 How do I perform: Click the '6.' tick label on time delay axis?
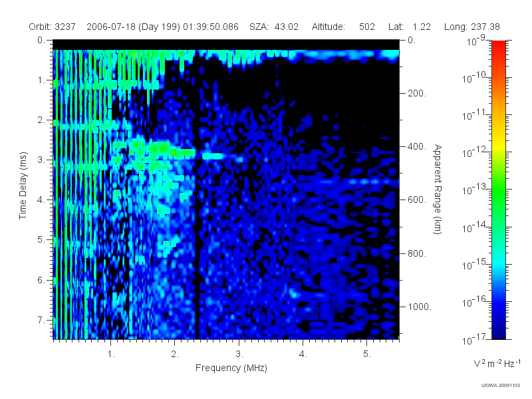(x=41, y=280)
